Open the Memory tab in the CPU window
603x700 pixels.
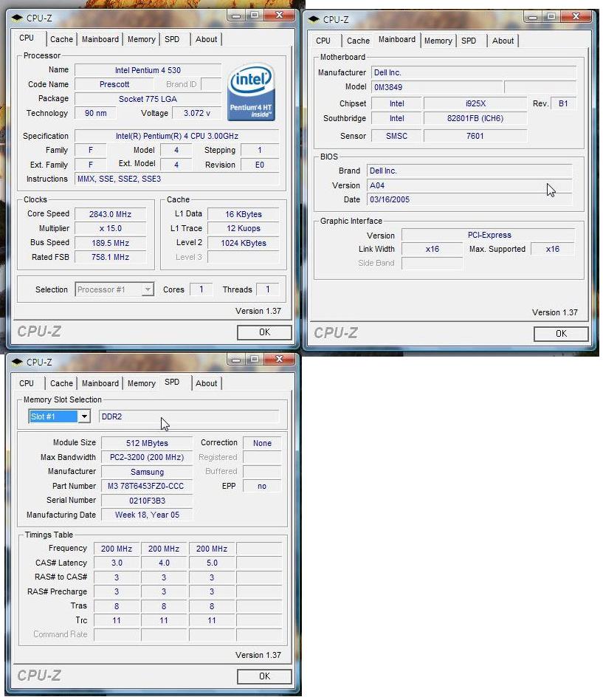pyautogui.click(x=141, y=39)
